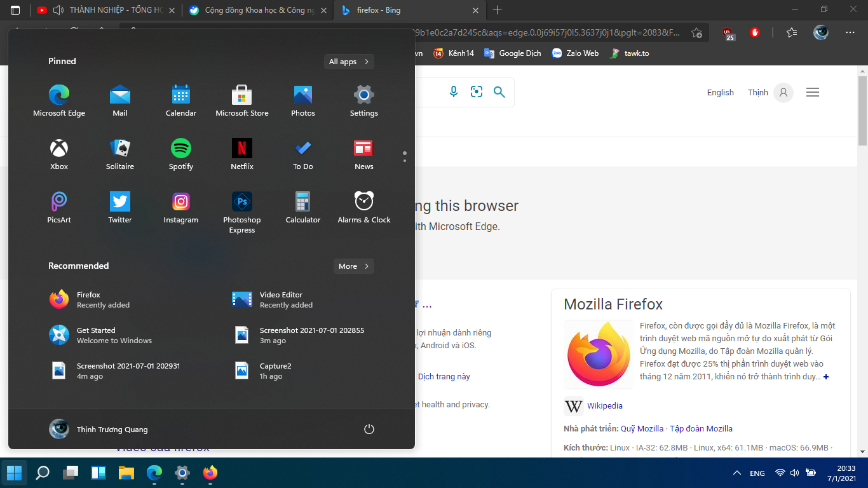Expand the All apps list
868x488 pixels.
(349, 62)
